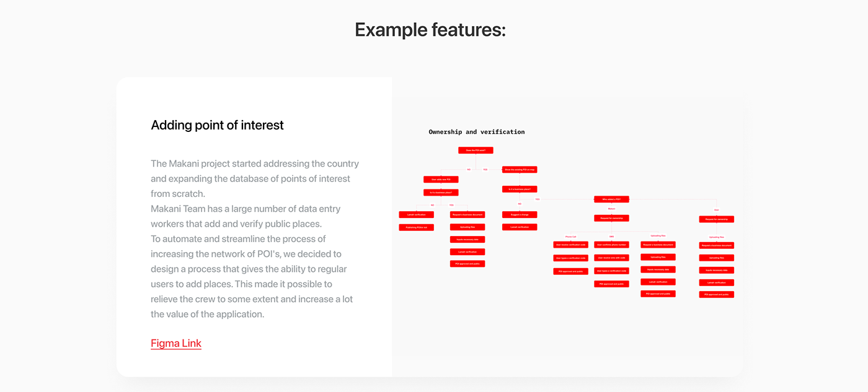Click the 'Suggest a change' flowchart box
This screenshot has width=868, height=392.
(x=520, y=215)
